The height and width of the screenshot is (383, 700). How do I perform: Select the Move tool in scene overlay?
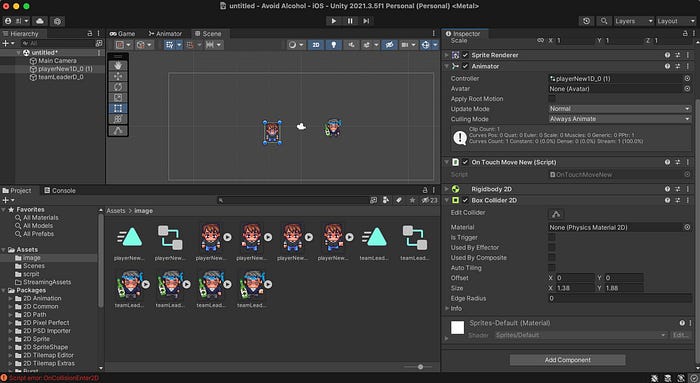click(x=118, y=76)
